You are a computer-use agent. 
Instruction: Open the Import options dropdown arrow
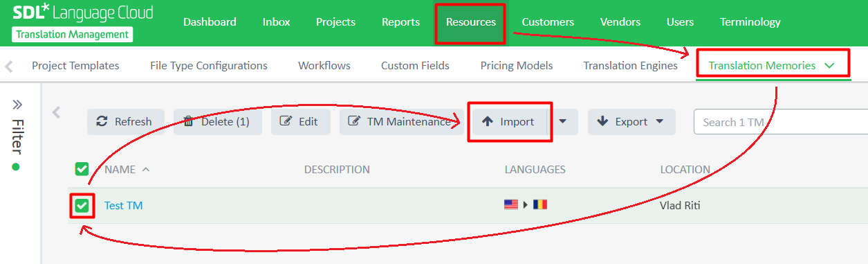[563, 122]
